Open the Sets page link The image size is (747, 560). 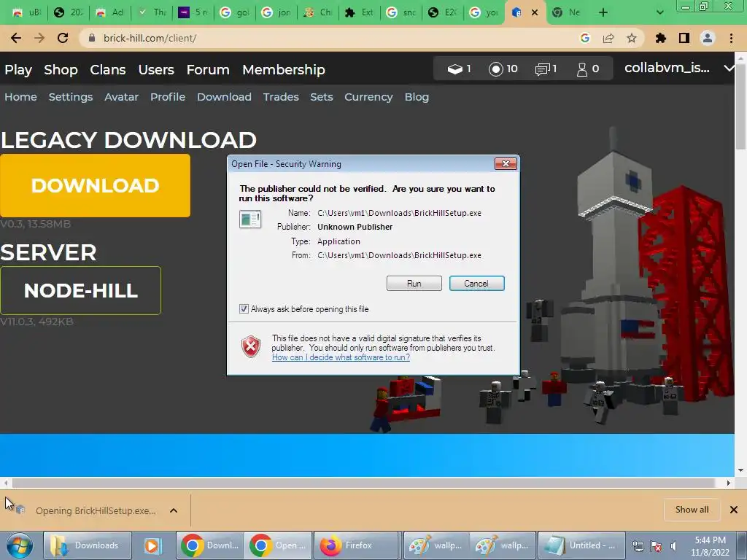[322, 97]
